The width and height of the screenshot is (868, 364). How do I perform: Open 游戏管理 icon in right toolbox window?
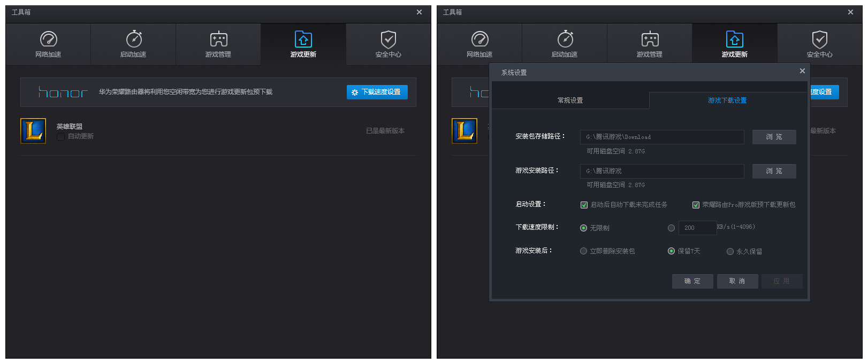tap(650, 39)
